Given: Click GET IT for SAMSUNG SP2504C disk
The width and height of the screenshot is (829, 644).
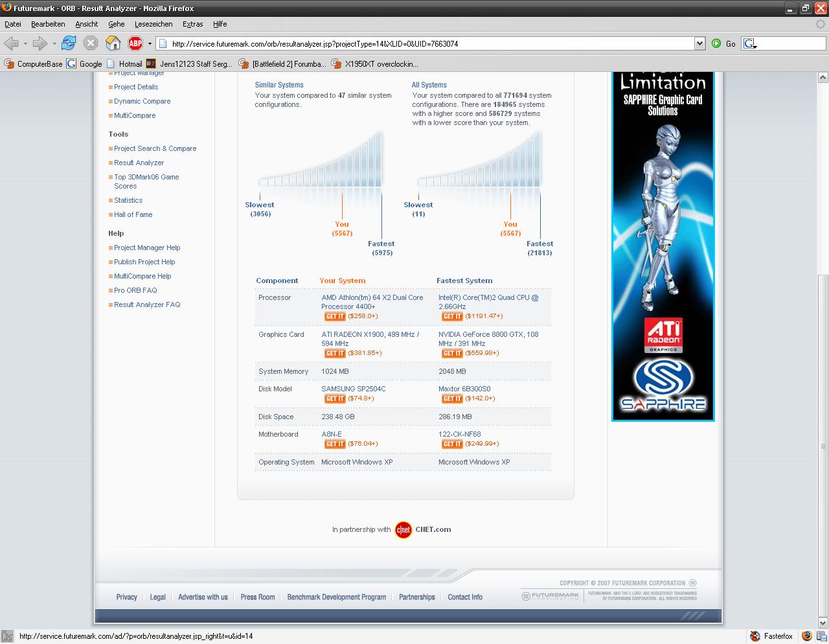Looking at the screenshot, I should click(x=335, y=399).
